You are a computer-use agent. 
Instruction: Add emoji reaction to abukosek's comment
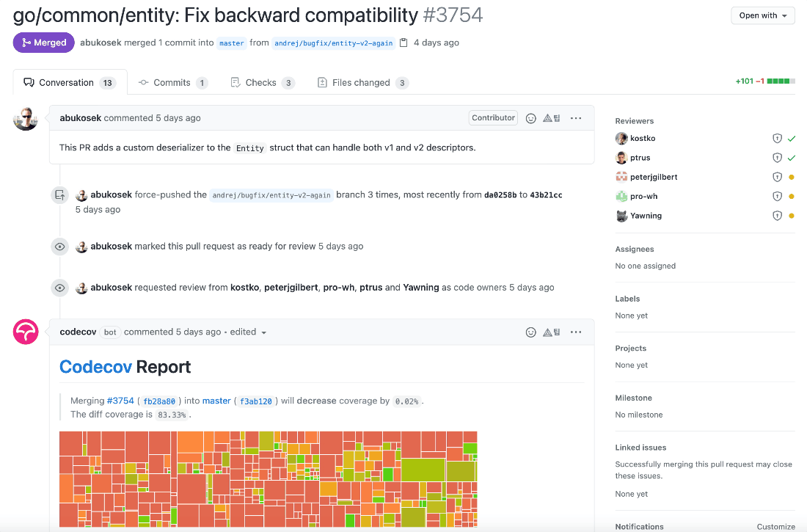click(530, 118)
